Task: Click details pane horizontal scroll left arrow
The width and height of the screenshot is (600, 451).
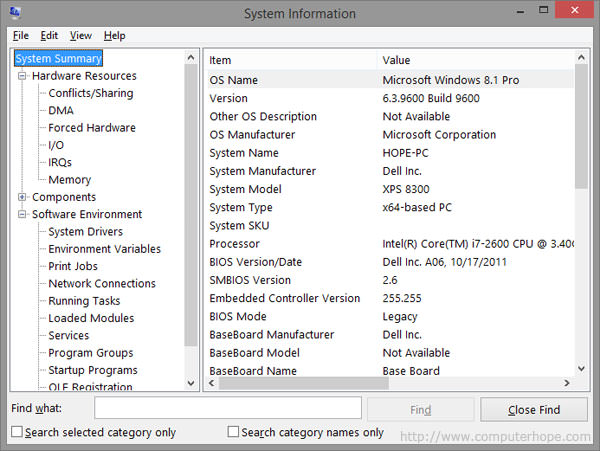Action: (212, 383)
